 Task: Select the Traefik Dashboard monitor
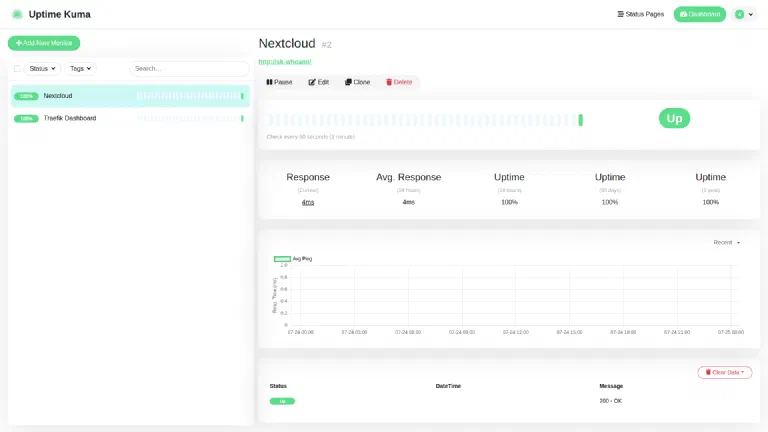(x=130, y=119)
